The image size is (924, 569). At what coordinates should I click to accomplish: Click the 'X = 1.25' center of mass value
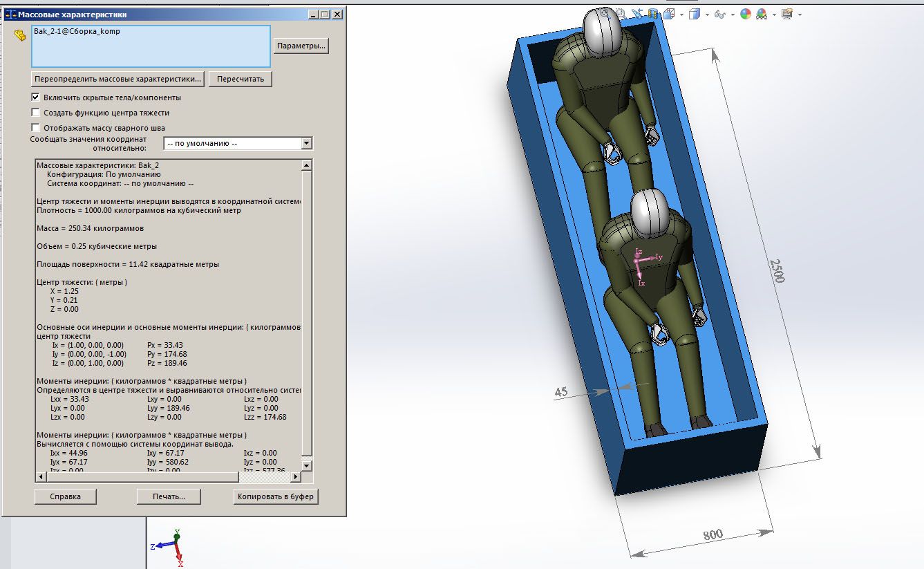64,291
